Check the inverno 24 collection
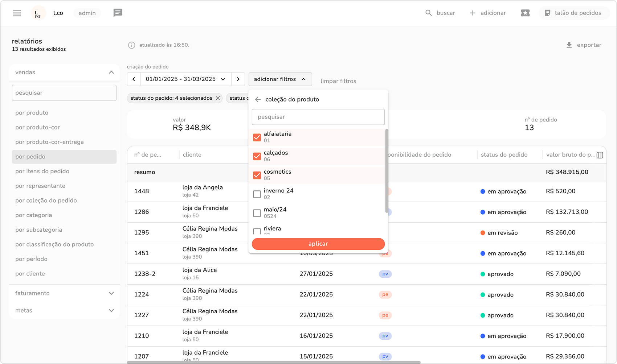This screenshot has width=617, height=364. [257, 194]
